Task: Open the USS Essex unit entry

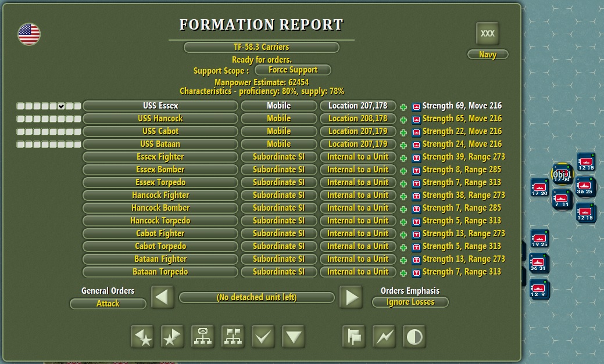Action: (160, 106)
